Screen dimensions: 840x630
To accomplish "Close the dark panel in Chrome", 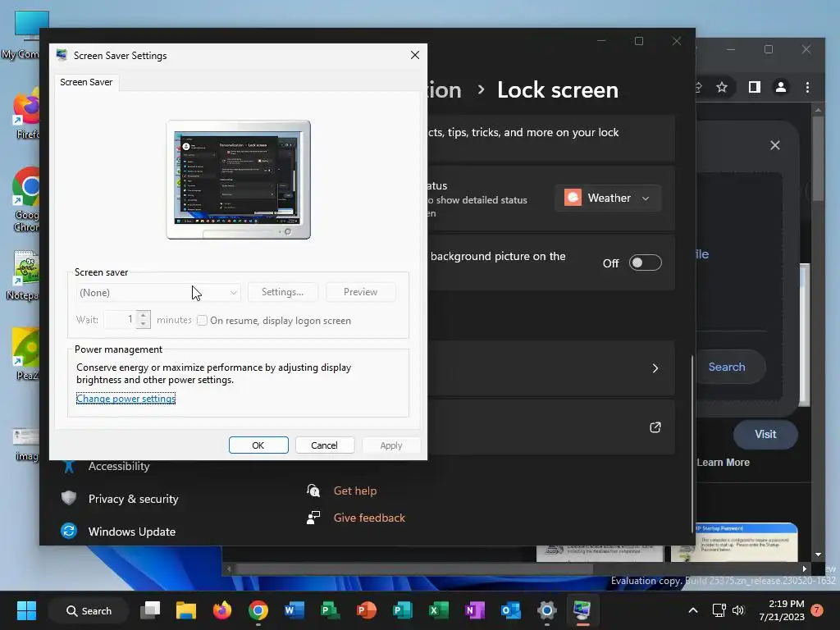I will (774, 145).
